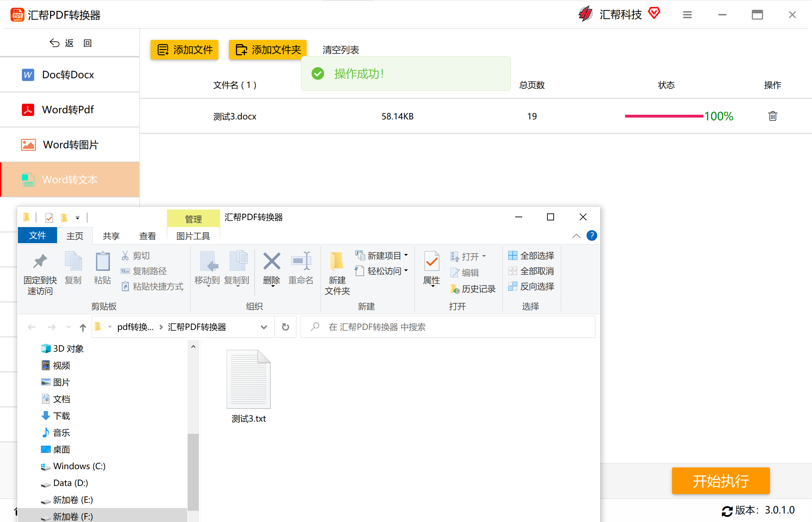This screenshot has height=522, width=812.
Task: Click 复制路径 in Explorer ribbon
Action: pyautogui.click(x=143, y=271)
